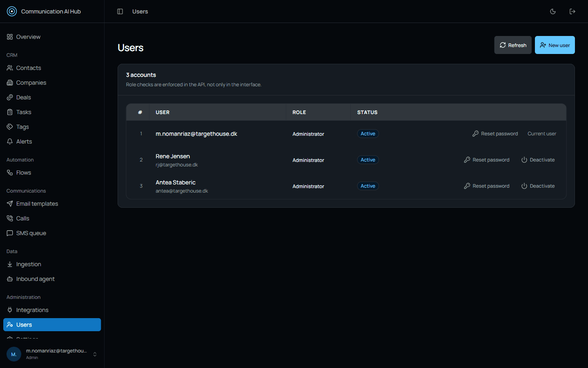
Task: Click the M. avatar in the sidebar footer
Action: pyautogui.click(x=14, y=354)
